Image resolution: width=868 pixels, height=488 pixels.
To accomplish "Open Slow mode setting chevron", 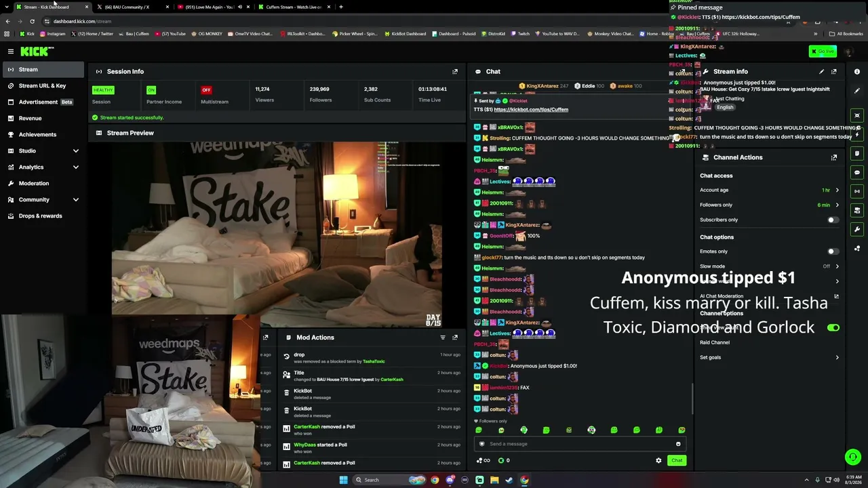I will point(837,266).
